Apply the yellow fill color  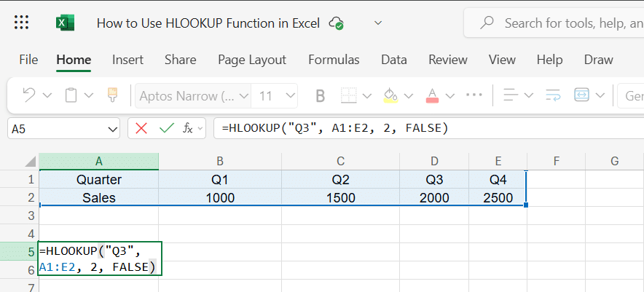tap(390, 95)
